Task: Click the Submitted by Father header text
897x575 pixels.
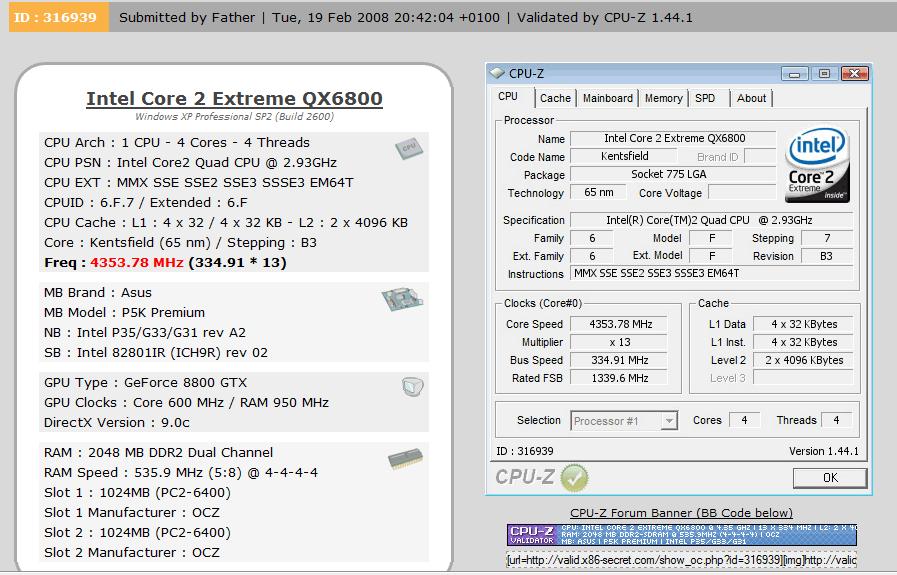Action: (187, 18)
